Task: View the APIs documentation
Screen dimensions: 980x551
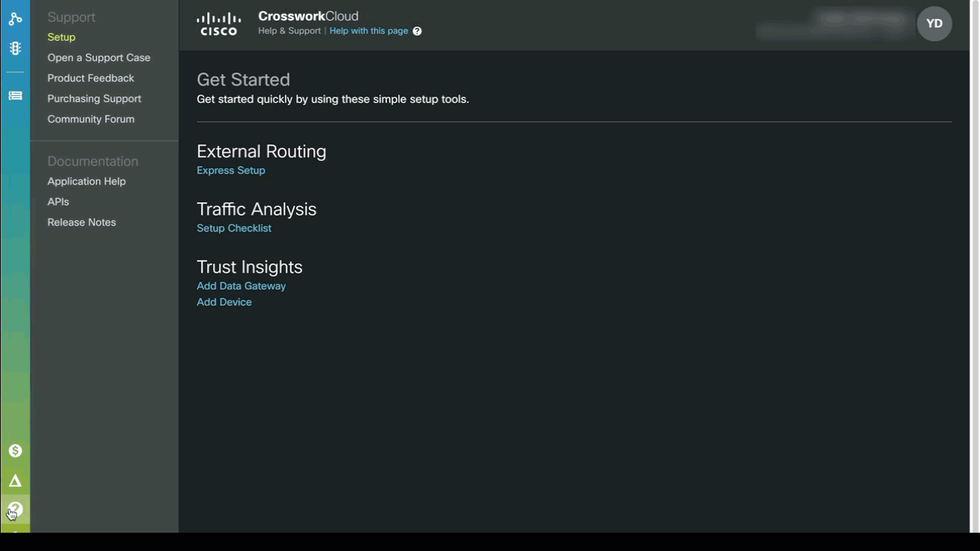Action: 59,202
